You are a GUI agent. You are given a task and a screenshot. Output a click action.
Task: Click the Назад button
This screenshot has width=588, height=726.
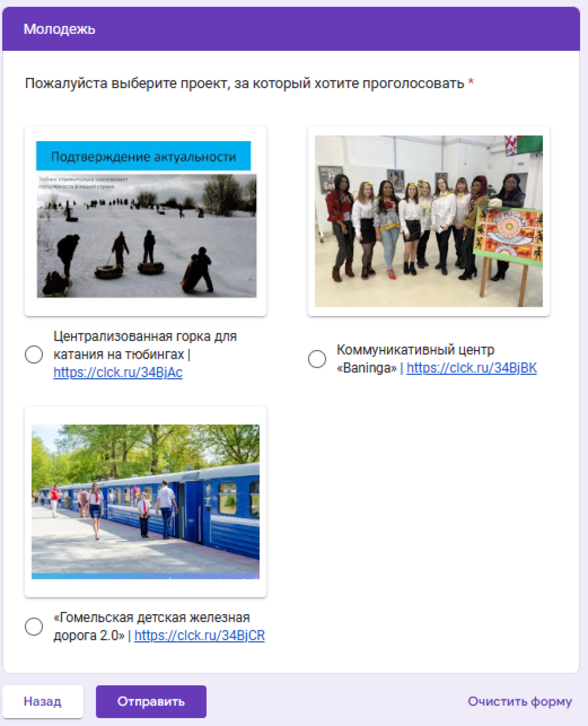pyautogui.click(x=43, y=701)
